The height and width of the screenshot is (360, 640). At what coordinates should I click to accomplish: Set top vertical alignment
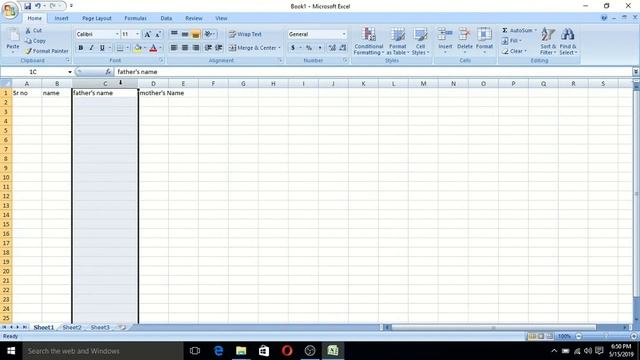174,34
